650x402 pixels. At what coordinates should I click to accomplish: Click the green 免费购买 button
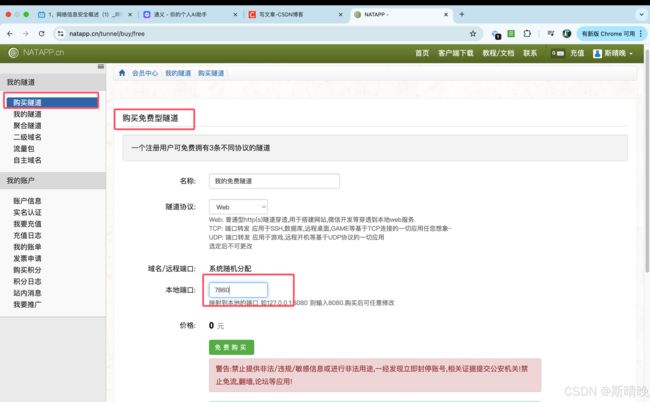point(231,347)
